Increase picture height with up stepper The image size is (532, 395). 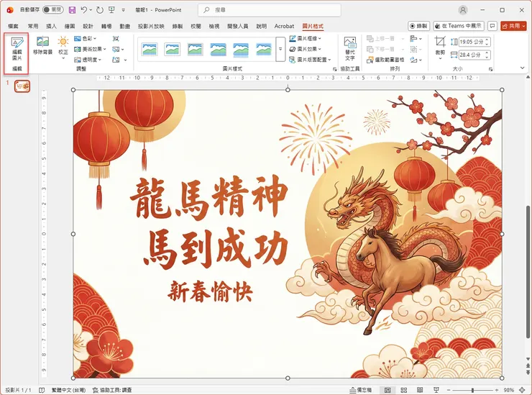[487, 40]
